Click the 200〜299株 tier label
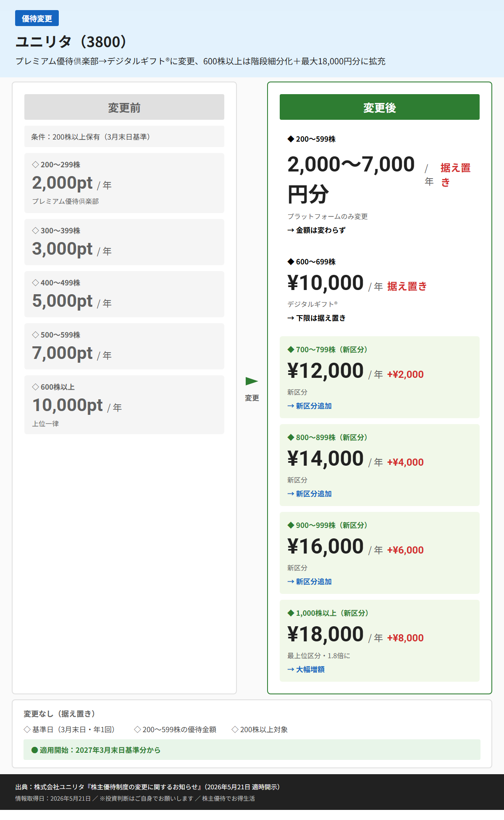Viewport: 504px width, 820px height. (x=56, y=165)
